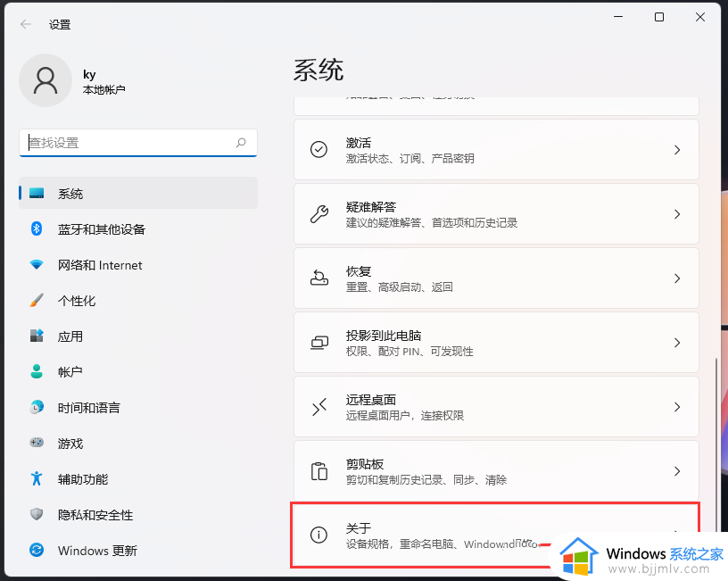Viewport: 728px width, 581px height.
Task: Click the projection screens icon for 投影到此电脑
Action: pyautogui.click(x=319, y=343)
